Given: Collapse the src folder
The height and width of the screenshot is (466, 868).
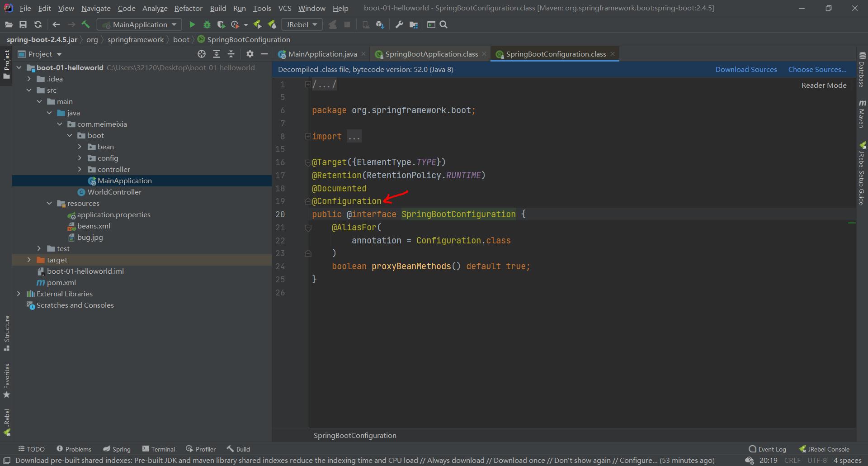Looking at the screenshot, I should [29, 90].
